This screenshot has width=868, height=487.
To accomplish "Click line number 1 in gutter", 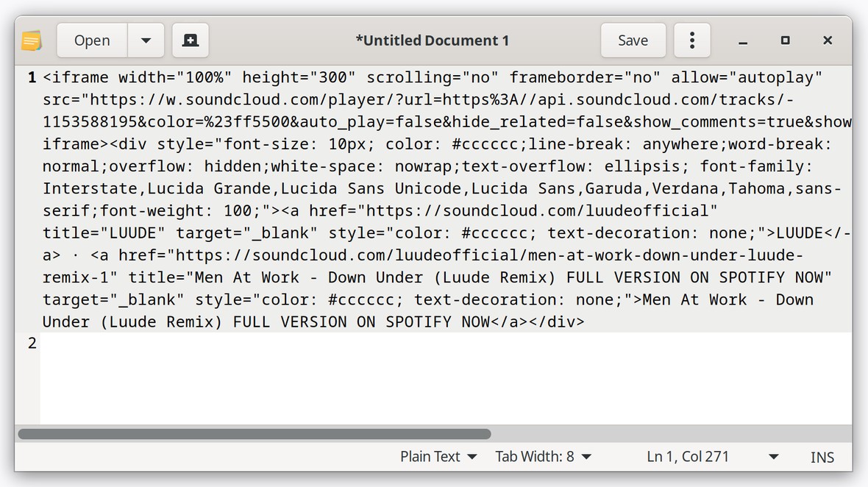I will (32, 77).
